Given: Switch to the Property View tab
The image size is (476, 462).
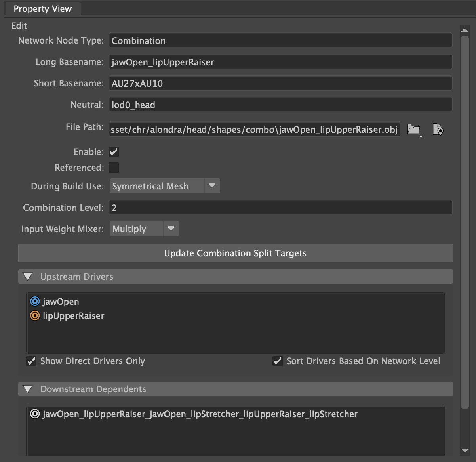Looking at the screenshot, I should coord(43,9).
